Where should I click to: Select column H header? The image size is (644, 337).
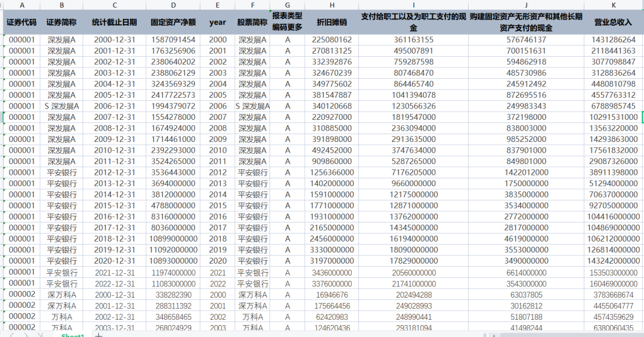pyautogui.click(x=332, y=5)
